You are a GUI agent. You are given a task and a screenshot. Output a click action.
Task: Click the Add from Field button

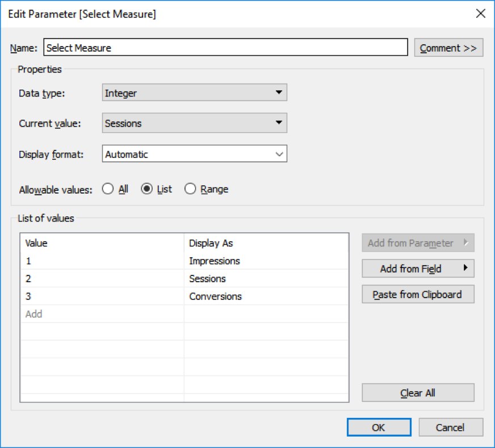coord(414,268)
